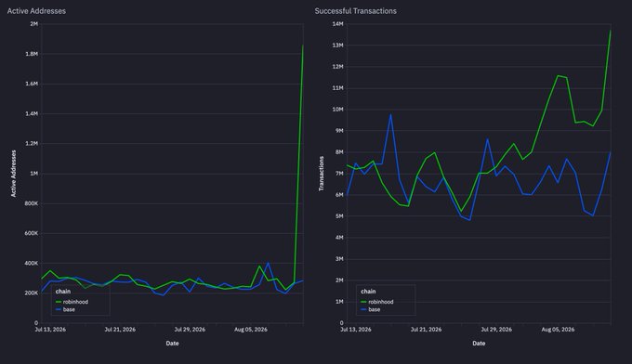Click the 600K y-axis label
Screen dimensions: 632x364
click(32, 233)
